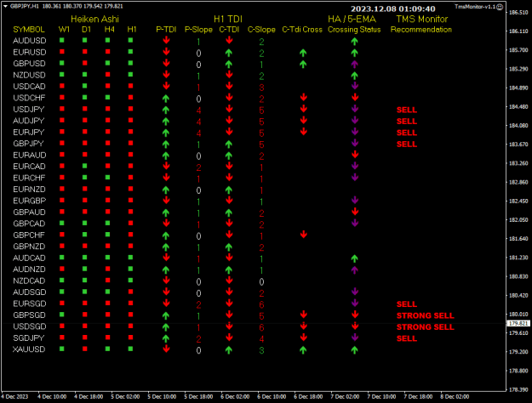The image size is (532, 403).
Task: Select the EURAUD Crossing Status red down arrow
Action: coord(355,155)
